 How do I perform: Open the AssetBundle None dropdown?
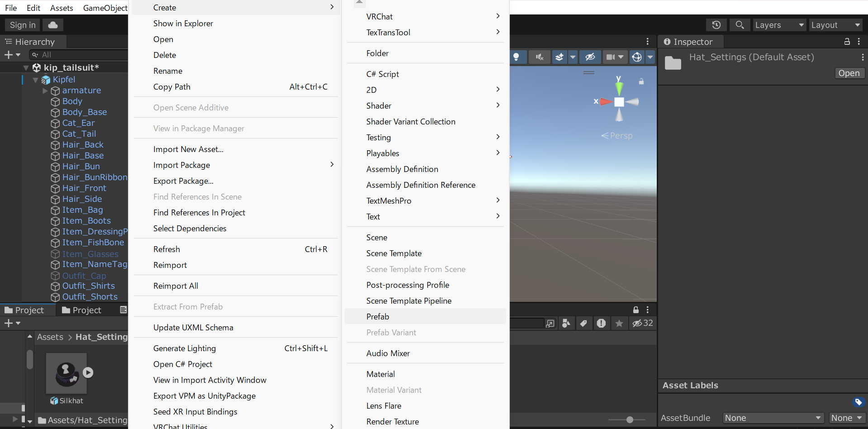[773, 418]
